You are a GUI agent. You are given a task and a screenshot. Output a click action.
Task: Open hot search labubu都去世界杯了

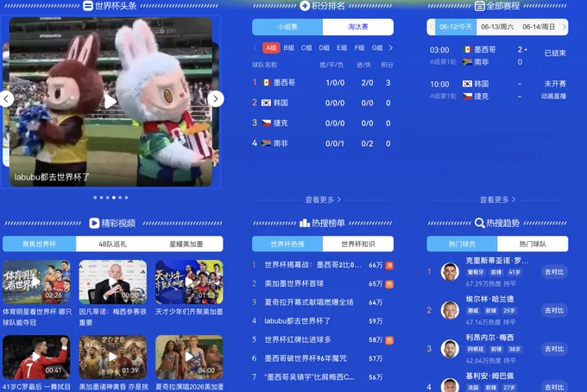tap(297, 321)
